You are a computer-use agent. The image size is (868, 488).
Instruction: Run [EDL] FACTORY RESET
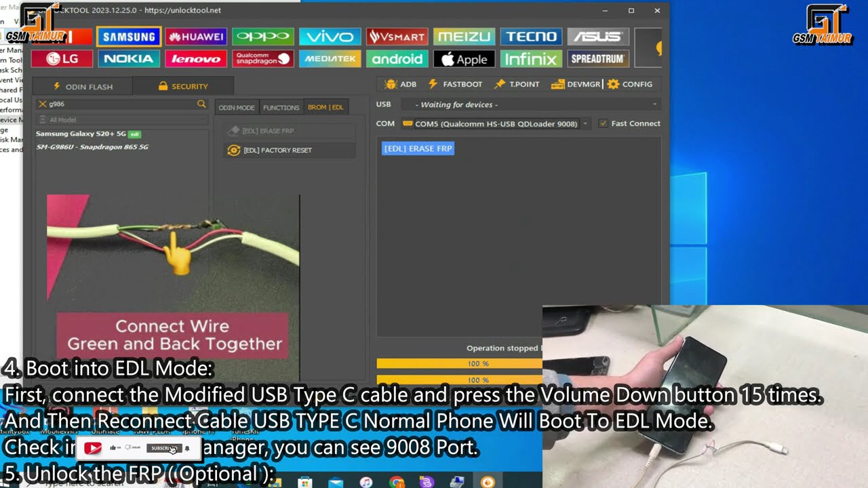pos(290,150)
